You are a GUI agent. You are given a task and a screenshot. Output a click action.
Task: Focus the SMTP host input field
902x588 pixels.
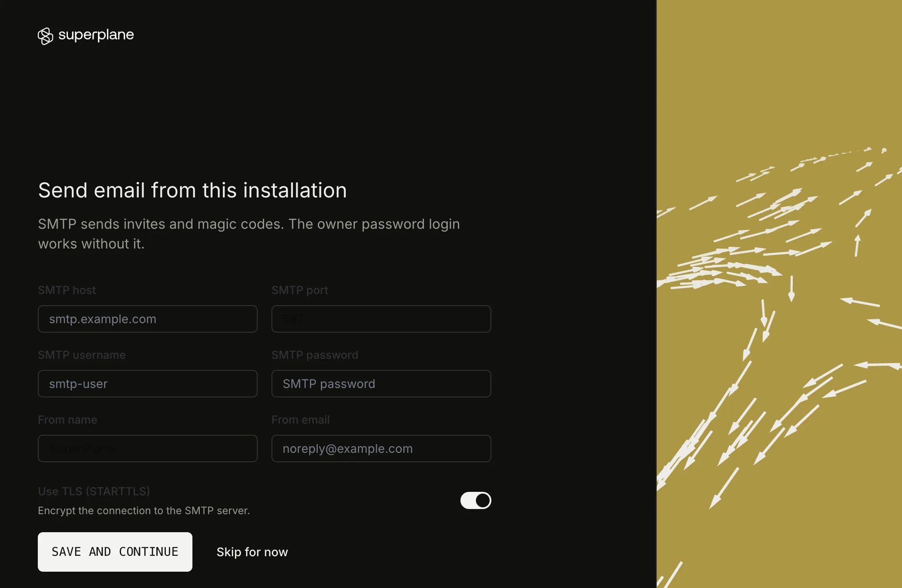point(147,319)
